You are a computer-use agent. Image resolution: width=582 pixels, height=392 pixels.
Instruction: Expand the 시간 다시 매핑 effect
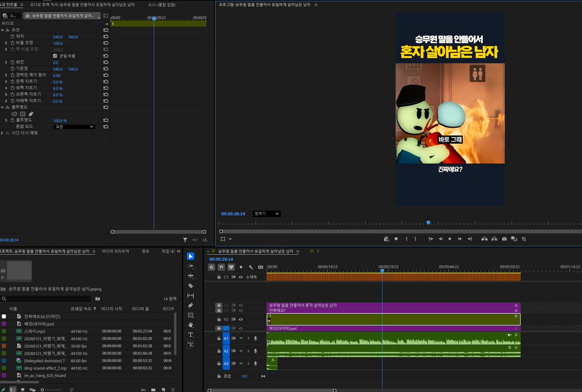(2, 133)
